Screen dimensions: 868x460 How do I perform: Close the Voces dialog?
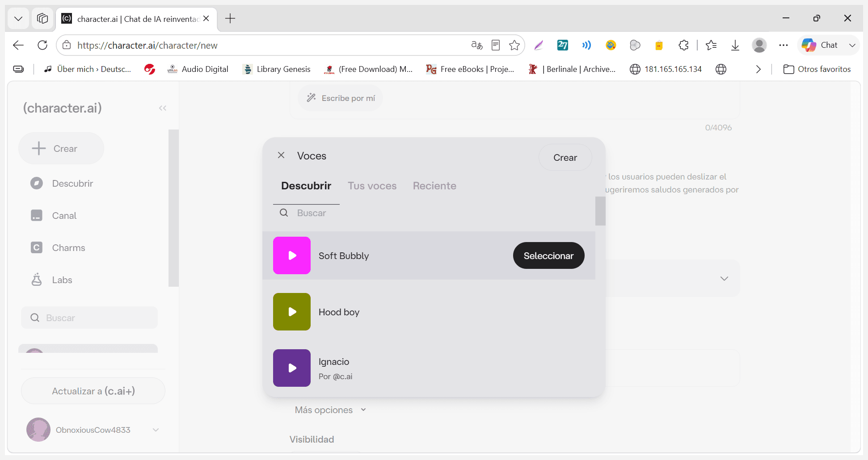pyautogui.click(x=281, y=155)
